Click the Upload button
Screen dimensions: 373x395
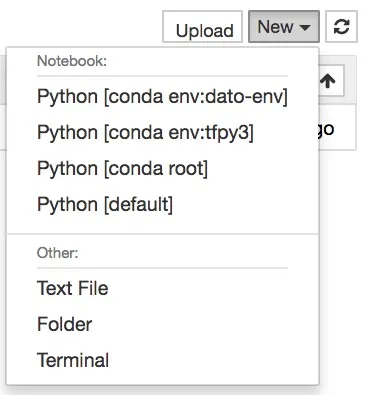202,27
